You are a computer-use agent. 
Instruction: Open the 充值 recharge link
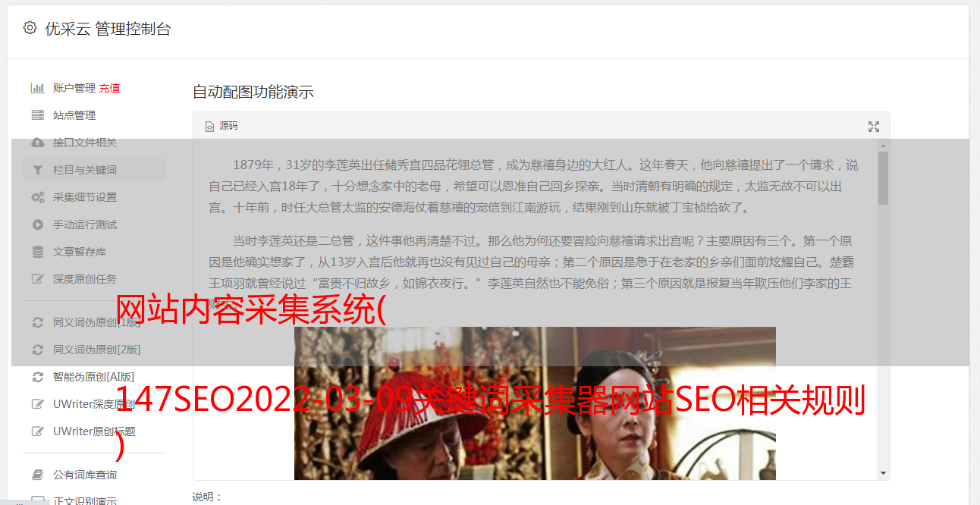[109, 88]
